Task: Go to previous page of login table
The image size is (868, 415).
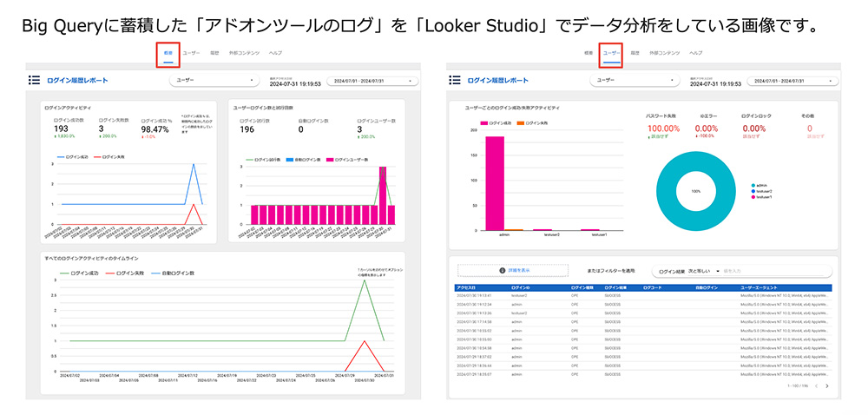Action: pos(816,385)
